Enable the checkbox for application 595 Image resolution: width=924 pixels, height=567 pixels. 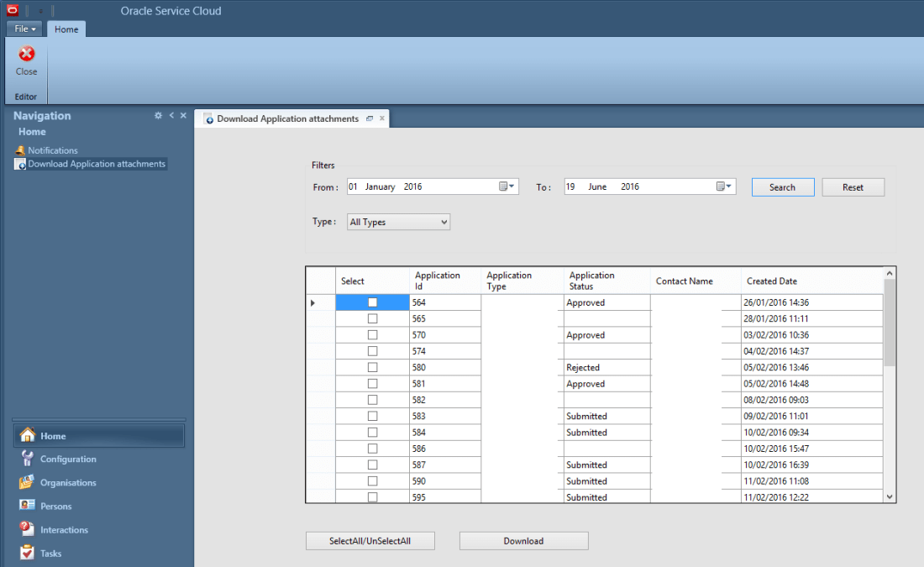(x=372, y=496)
